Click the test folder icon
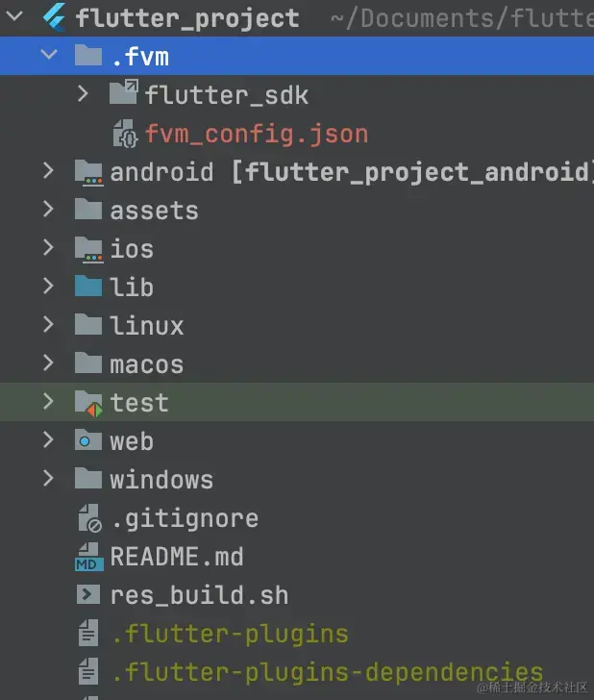Image resolution: width=594 pixels, height=700 pixels. point(88,403)
